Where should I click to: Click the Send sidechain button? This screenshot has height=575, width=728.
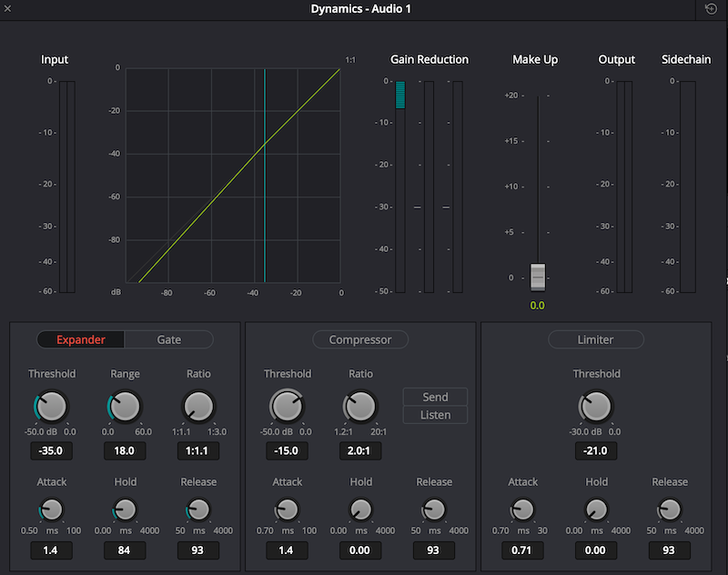[434, 397]
